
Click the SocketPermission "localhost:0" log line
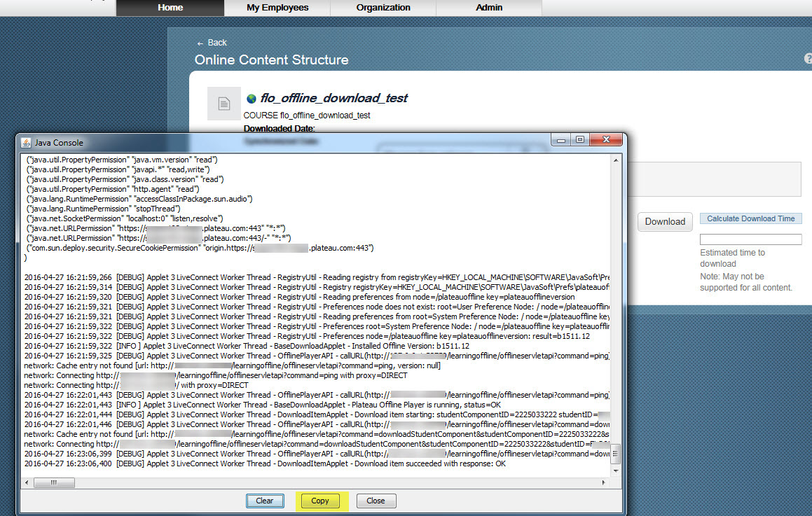[x=125, y=219]
